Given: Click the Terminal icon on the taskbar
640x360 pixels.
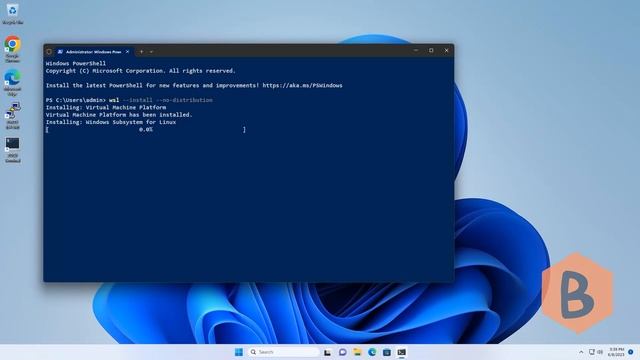Looking at the screenshot, I should 402,352.
